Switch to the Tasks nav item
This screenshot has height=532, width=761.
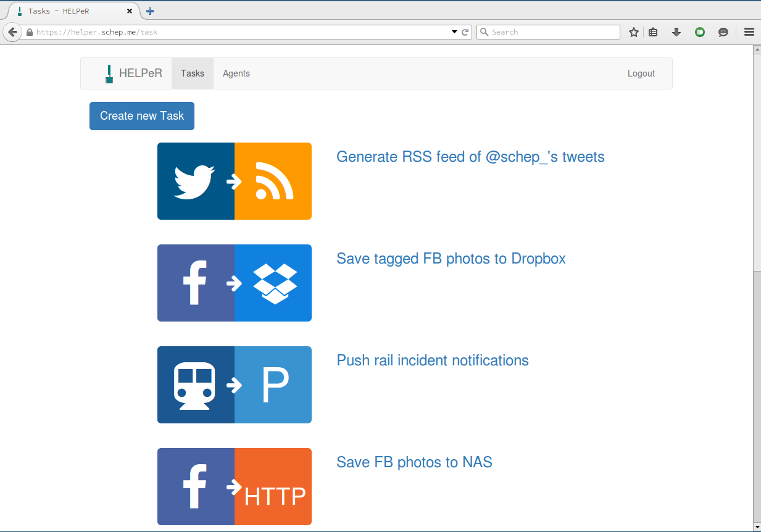pyautogui.click(x=193, y=73)
